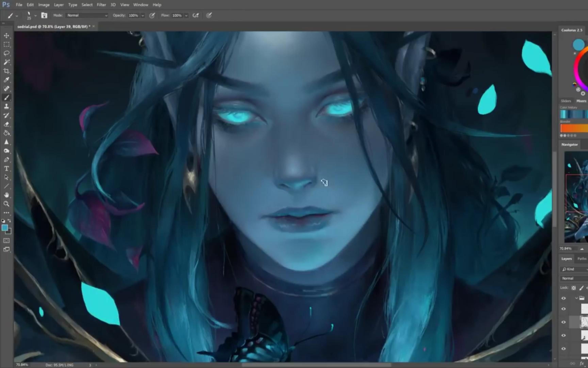Enable airbrush-style build-up

[x=196, y=16]
